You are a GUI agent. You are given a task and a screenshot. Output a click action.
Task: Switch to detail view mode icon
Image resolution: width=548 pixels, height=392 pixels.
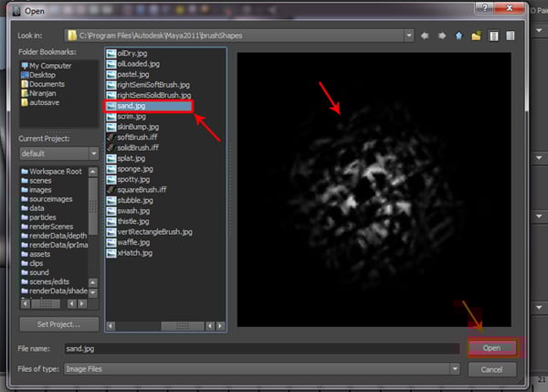coord(511,36)
